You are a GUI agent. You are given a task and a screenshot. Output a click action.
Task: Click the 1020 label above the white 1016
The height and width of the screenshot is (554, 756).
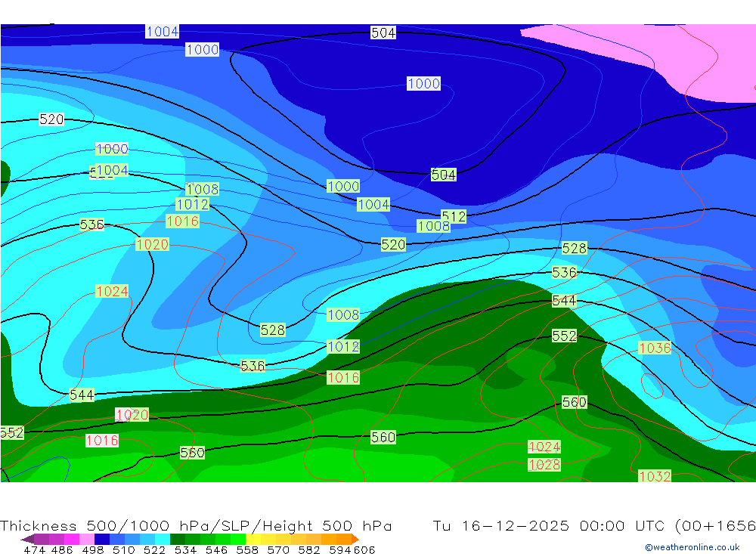[132, 415]
